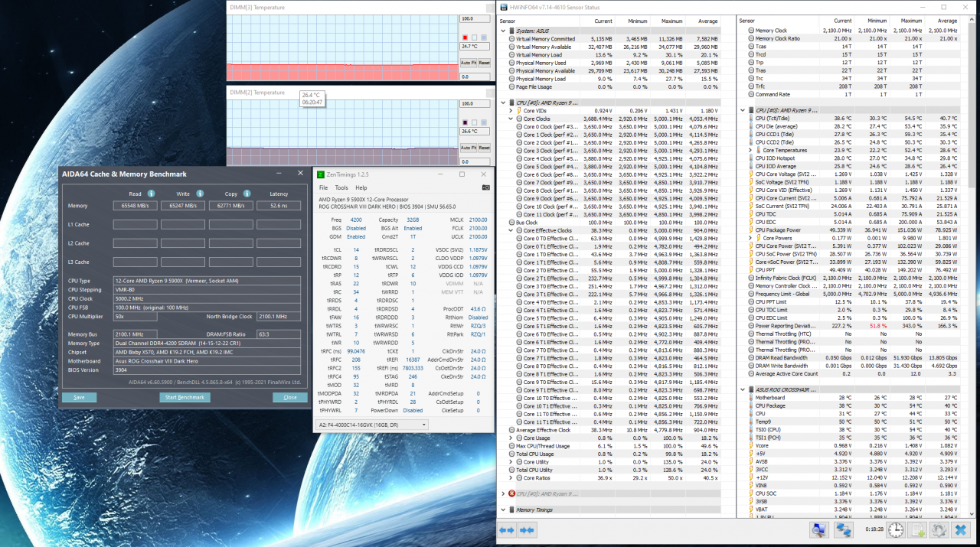Collapse the Core Clocks tree group
980x547 pixels.
click(x=511, y=119)
